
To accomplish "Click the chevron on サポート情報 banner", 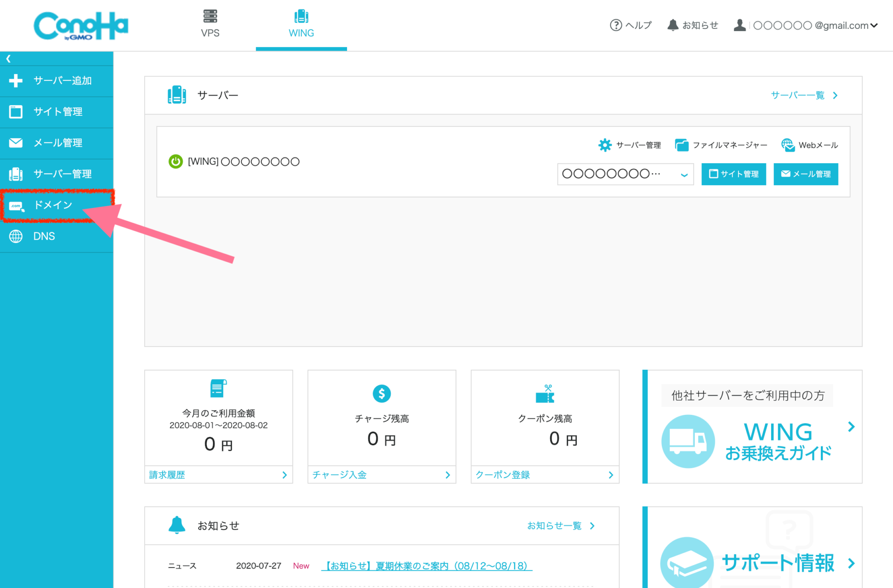I will point(851,563).
